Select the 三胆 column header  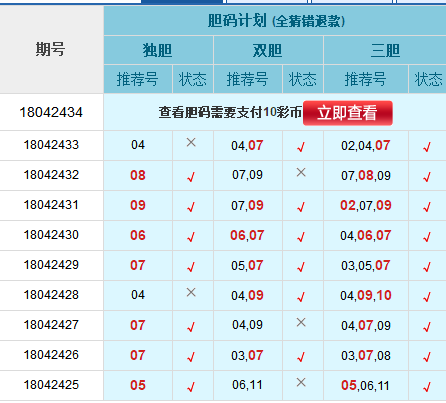point(385,50)
